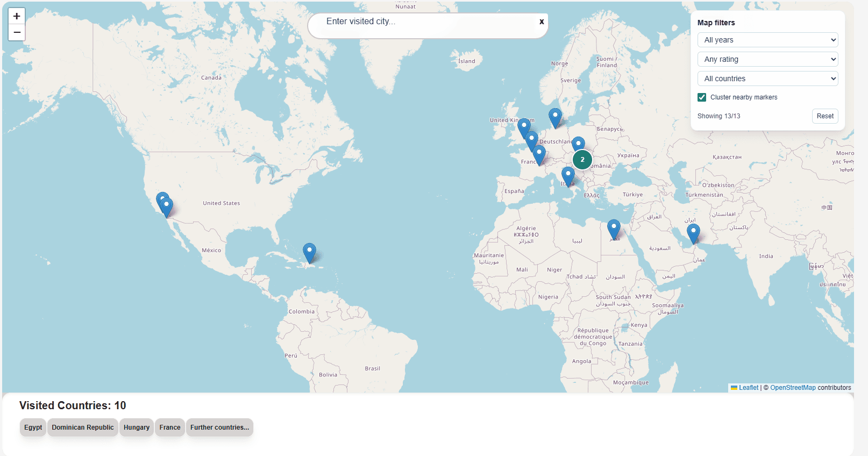Select the Egypt map marker
The image size is (868, 456).
[614, 230]
